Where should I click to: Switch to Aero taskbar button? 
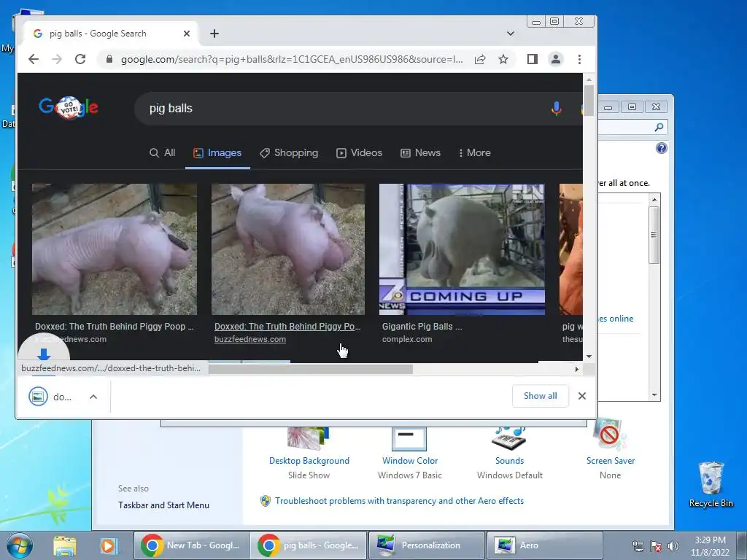544,545
